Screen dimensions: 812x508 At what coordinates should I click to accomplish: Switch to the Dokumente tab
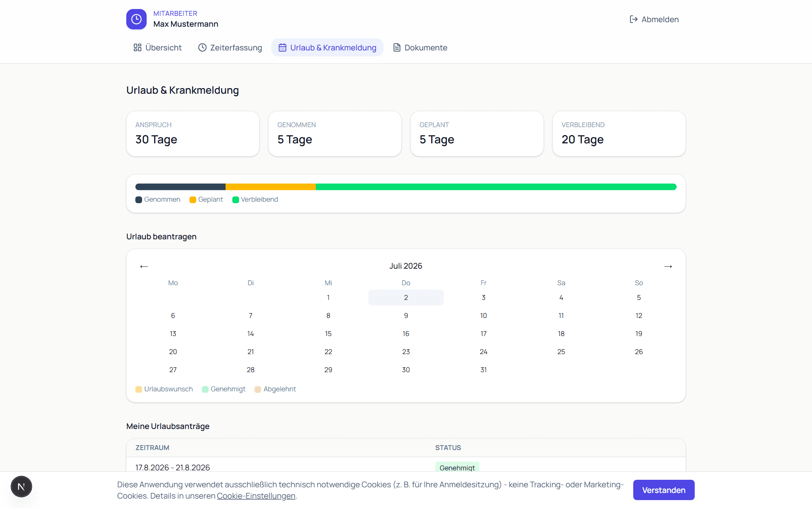click(x=420, y=47)
